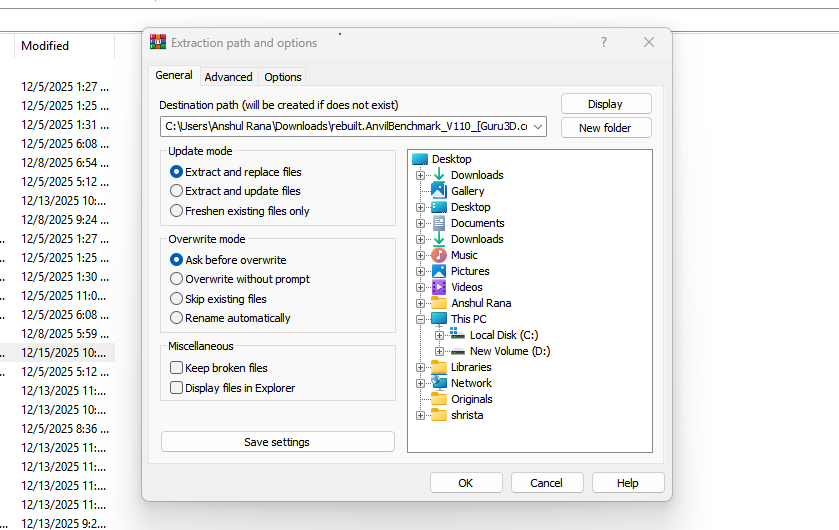Expand the Music tree node

point(421,255)
